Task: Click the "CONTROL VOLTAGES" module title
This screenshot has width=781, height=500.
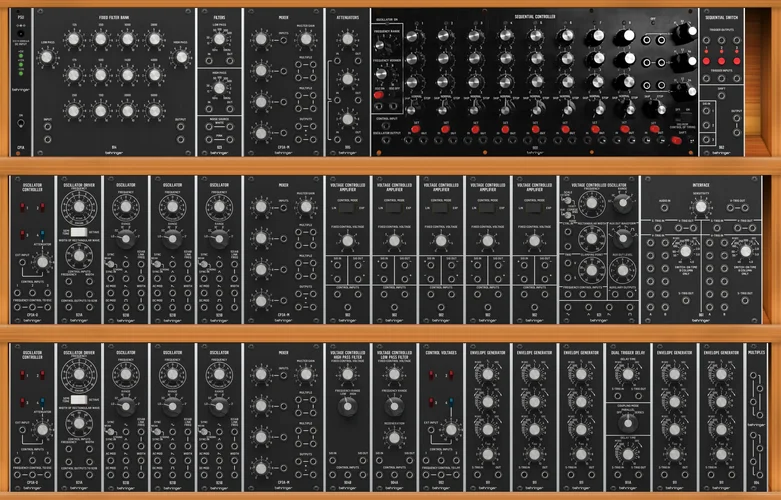Action: (441, 353)
